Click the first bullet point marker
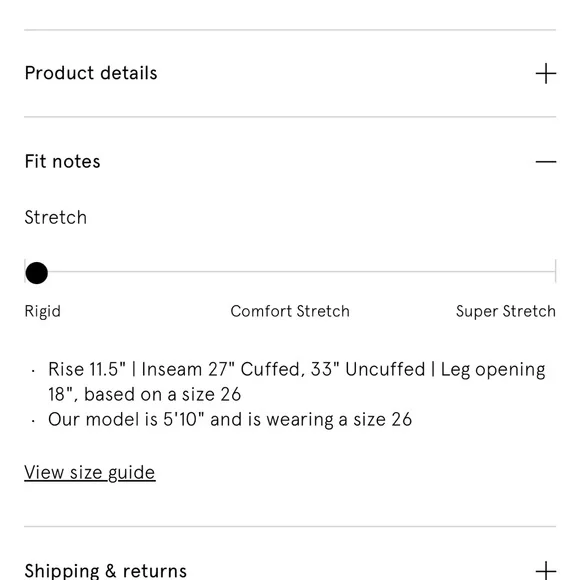 pyautogui.click(x=33, y=370)
